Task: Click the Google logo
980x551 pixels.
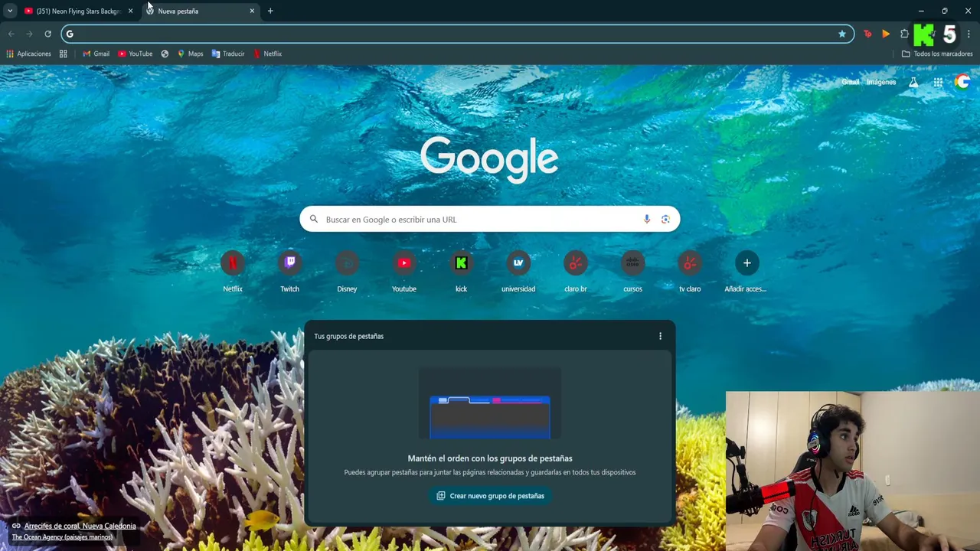Action: pyautogui.click(x=489, y=159)
